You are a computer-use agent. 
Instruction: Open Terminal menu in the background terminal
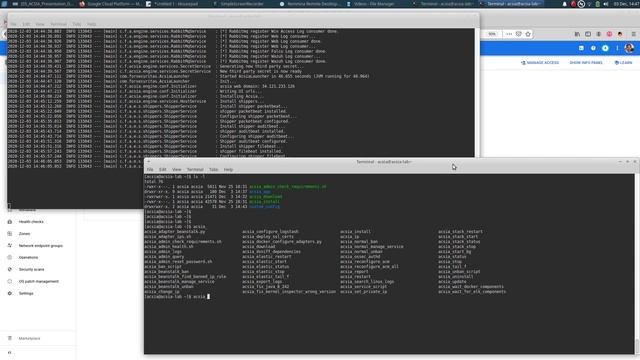pyautogui.click(x=58, y=24)
